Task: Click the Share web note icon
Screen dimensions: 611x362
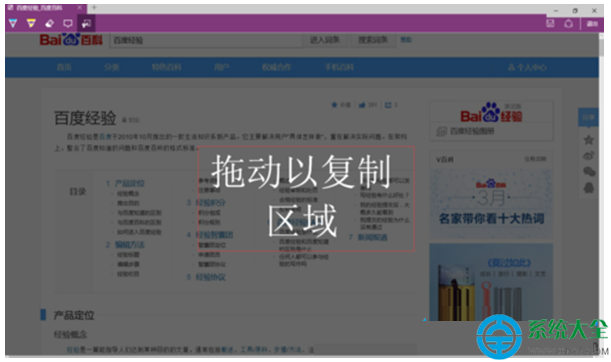Action: point(568,23)
